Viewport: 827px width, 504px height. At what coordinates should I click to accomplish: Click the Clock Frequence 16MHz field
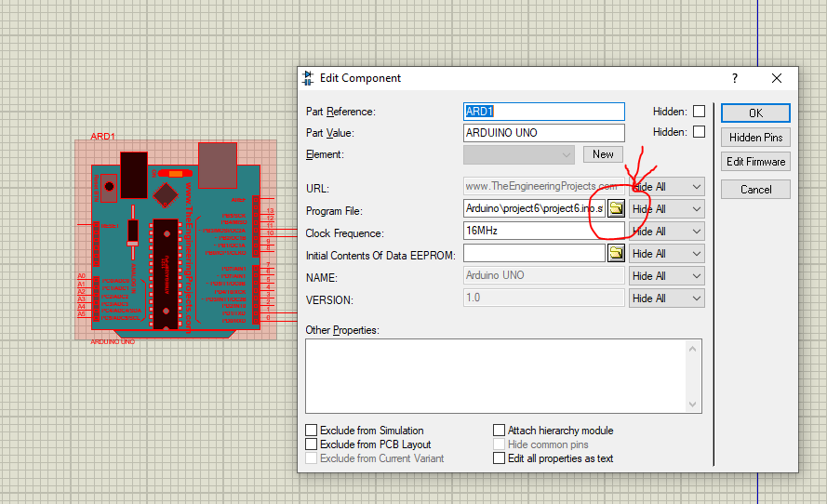click(x=544, y=231)
